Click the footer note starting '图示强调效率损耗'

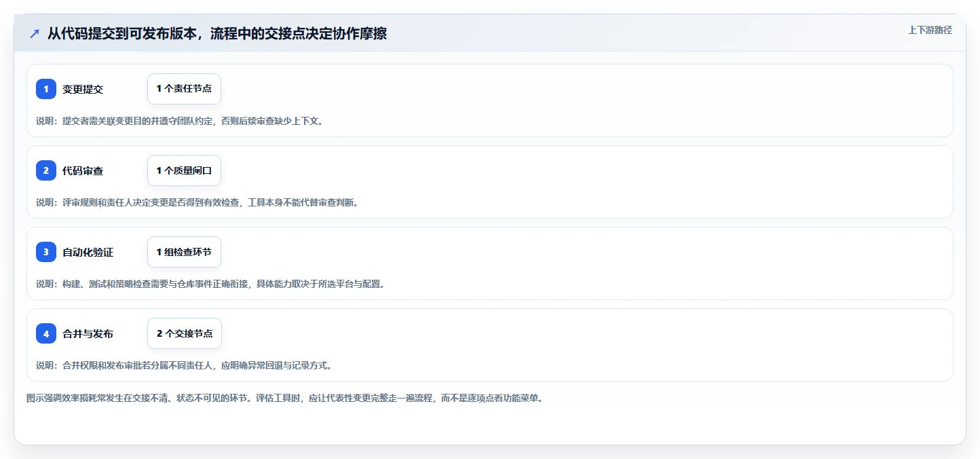point(284,398)
